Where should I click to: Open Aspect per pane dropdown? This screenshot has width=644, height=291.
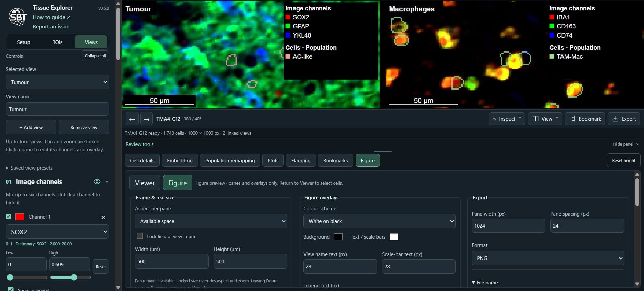211,221
